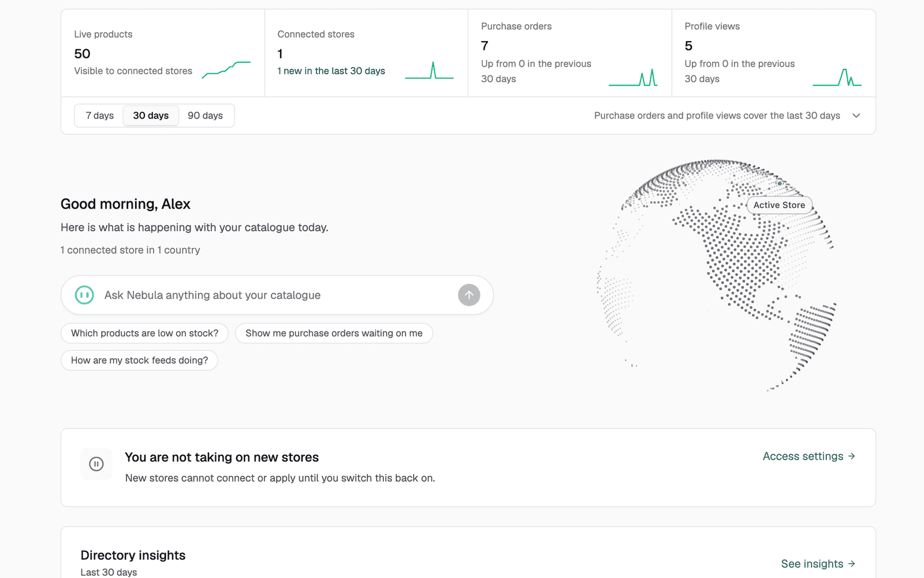Click inside the Ask Nebula input field
This screenshot has height=578, width=924.
point(277,295)
